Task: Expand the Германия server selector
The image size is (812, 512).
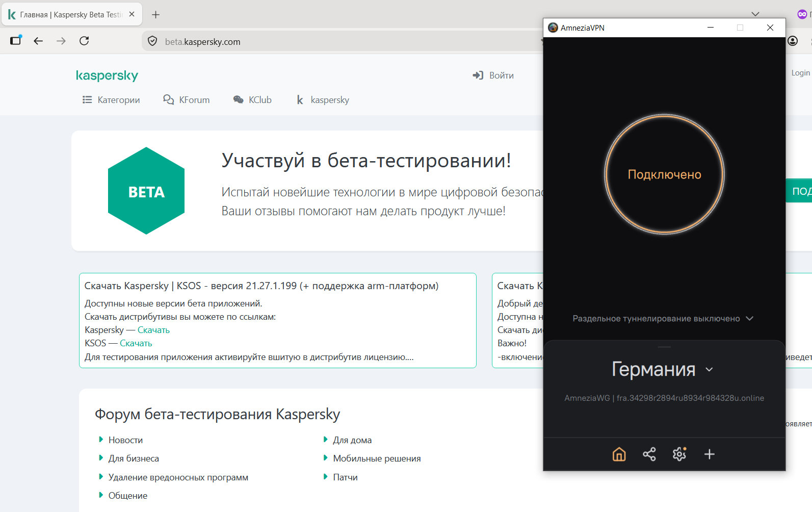Action: click(x=663, y=369)
